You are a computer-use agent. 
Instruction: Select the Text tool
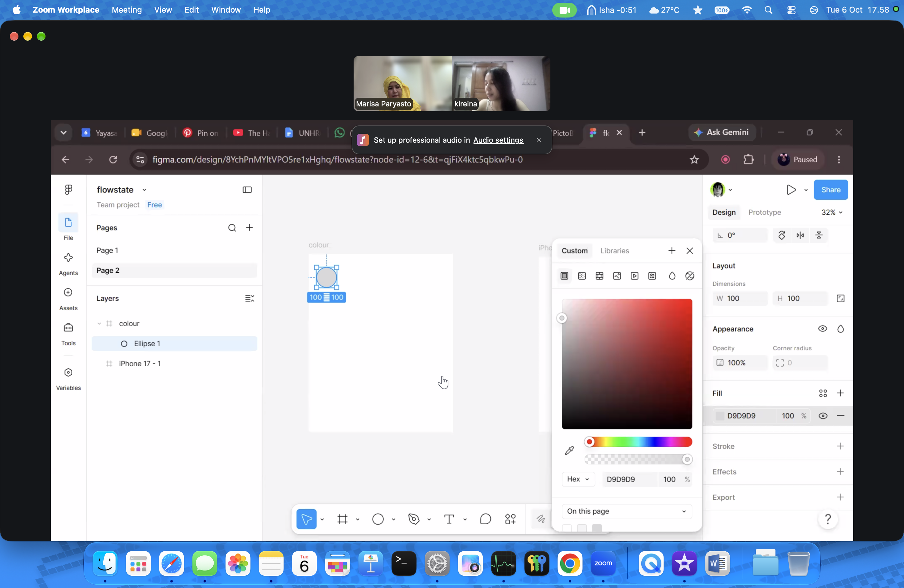click(x=449, y=519)
